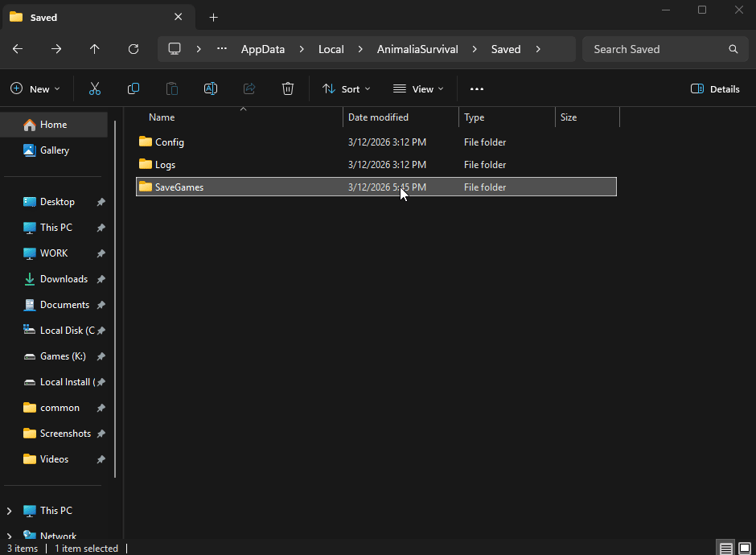Open a new tab with plus button
This screenshot has height=555, width=756.
[x=213, y=18]
